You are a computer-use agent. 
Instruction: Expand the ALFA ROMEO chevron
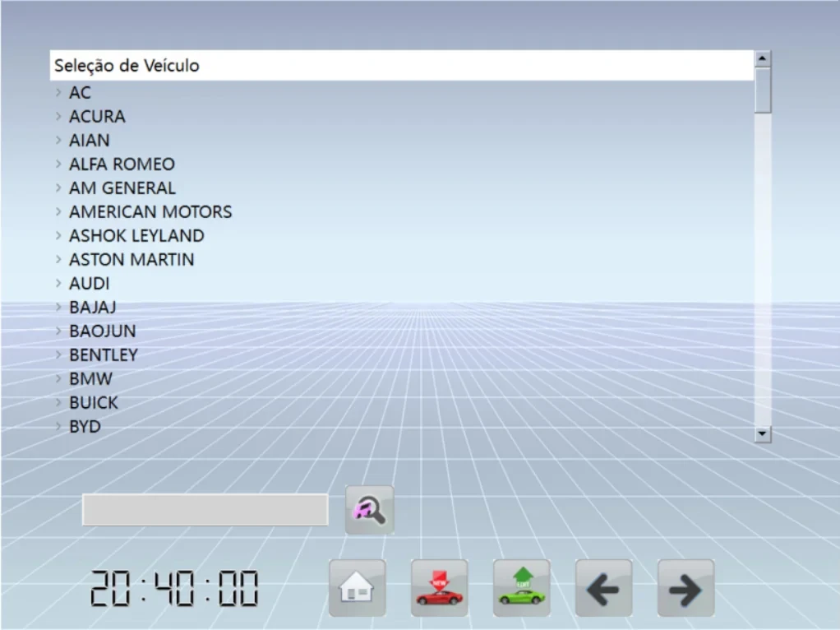58,164
